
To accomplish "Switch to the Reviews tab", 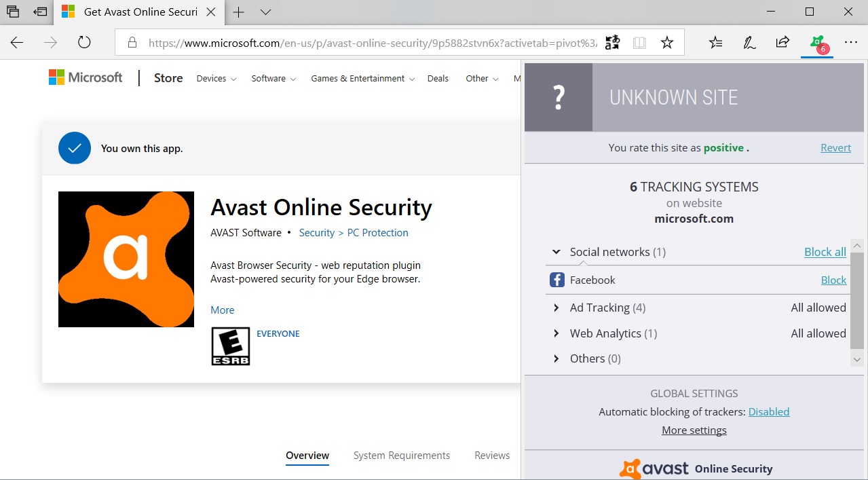I will click(x=491, y=455).
